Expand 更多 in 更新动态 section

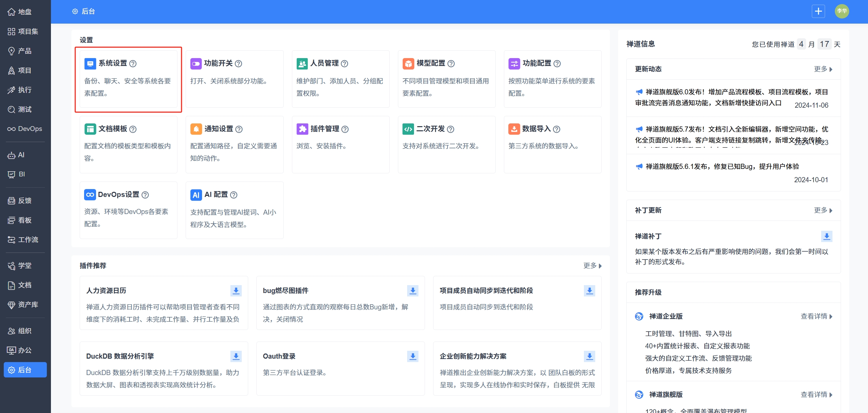click(x=823, y=69)
